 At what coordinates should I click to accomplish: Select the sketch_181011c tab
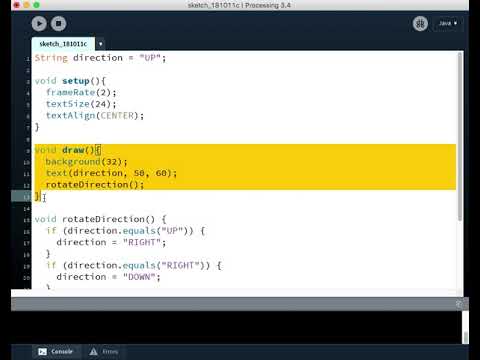click(x=63, y=44)
